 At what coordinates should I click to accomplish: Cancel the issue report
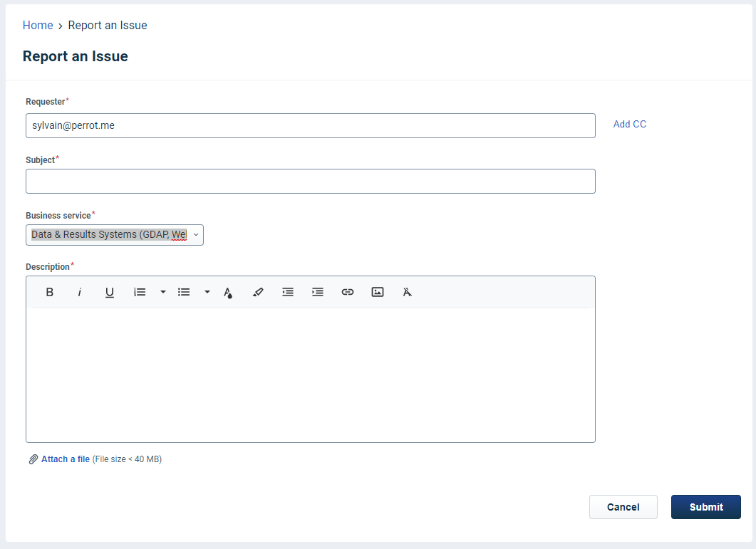coord(623,507)
